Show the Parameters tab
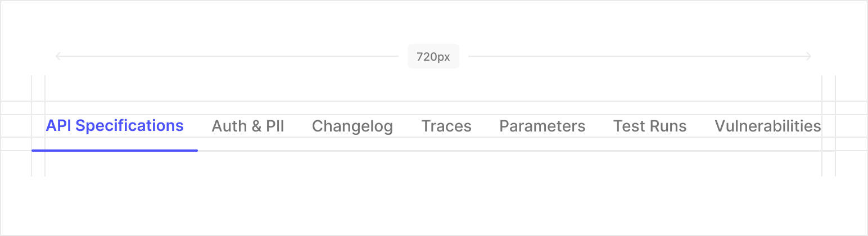 pos(542,126)
